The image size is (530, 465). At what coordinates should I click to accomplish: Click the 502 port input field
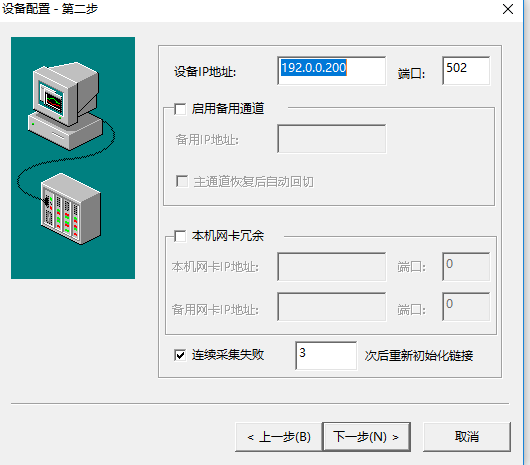[x=466, y=71]
